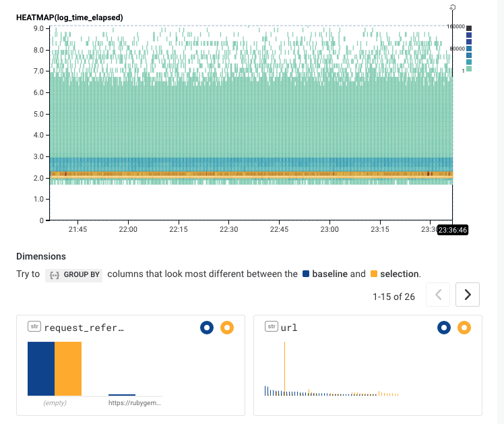
Task: Click the orange band in the heatmap
Action: coord(249,175)
